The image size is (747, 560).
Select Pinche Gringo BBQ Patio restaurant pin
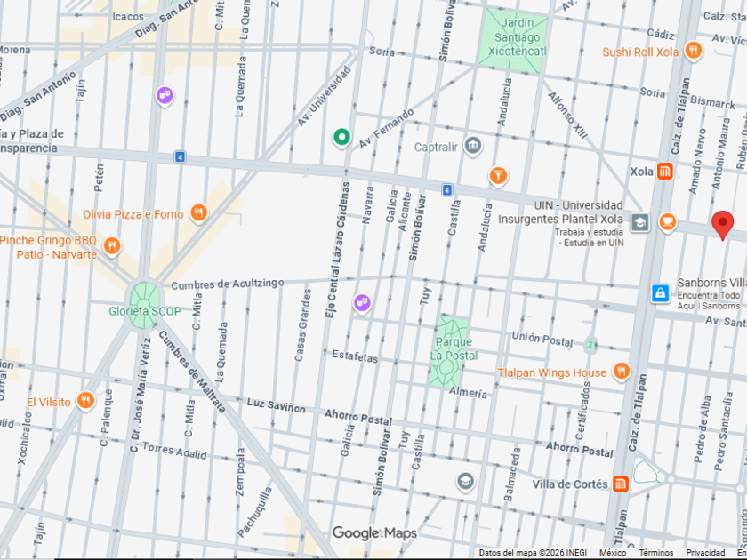point(112,245)
